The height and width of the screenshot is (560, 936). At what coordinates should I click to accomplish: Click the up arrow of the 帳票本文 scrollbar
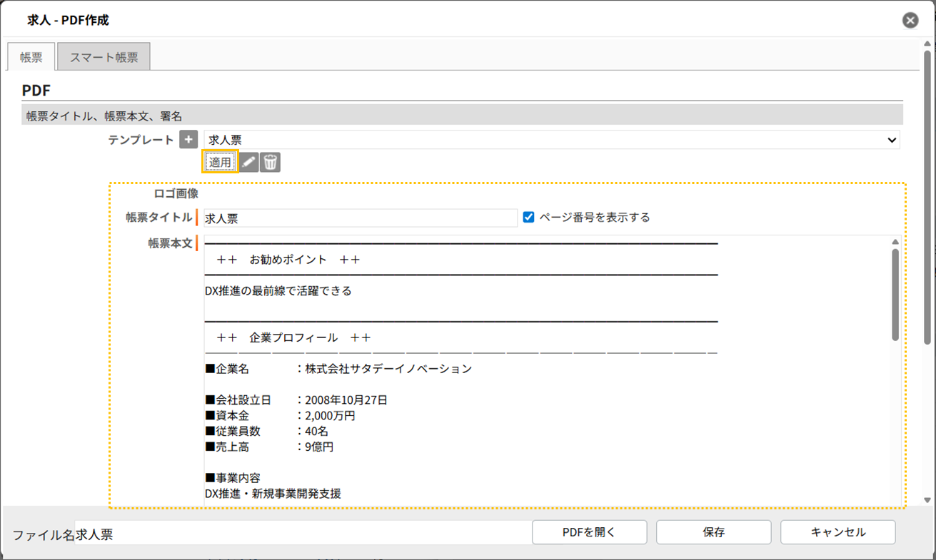895,243
